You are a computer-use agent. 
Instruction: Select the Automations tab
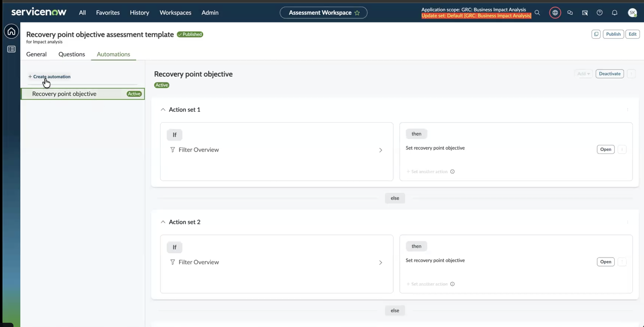click(113, 54)
